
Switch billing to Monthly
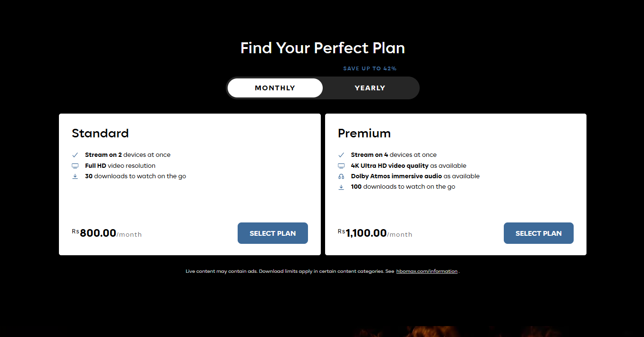(x=275, y=88)
